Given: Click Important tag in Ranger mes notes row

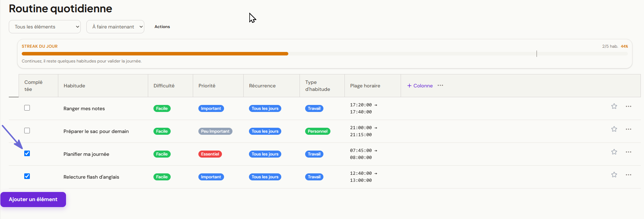Looking at the screenshot, I should point(211,108).
